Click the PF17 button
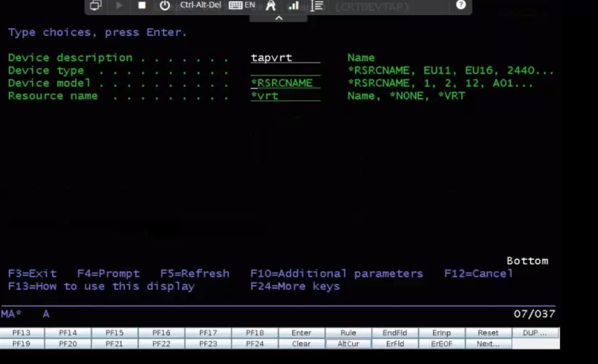The image size is (598, 364). point(208,332)
